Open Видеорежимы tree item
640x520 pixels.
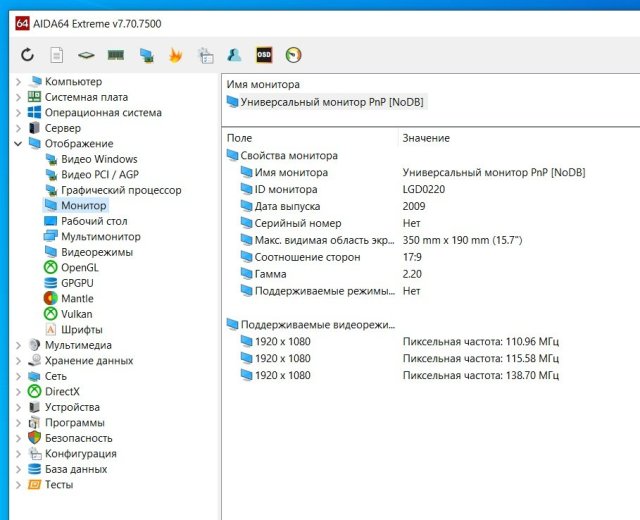(97, 252)
